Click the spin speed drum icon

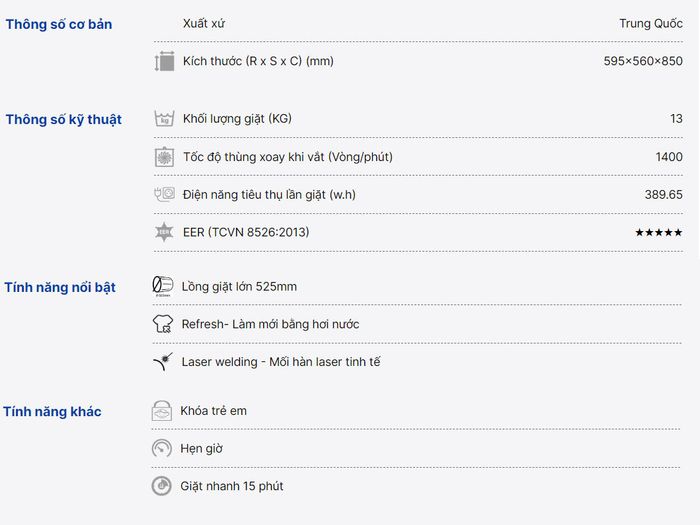point(164,157)
